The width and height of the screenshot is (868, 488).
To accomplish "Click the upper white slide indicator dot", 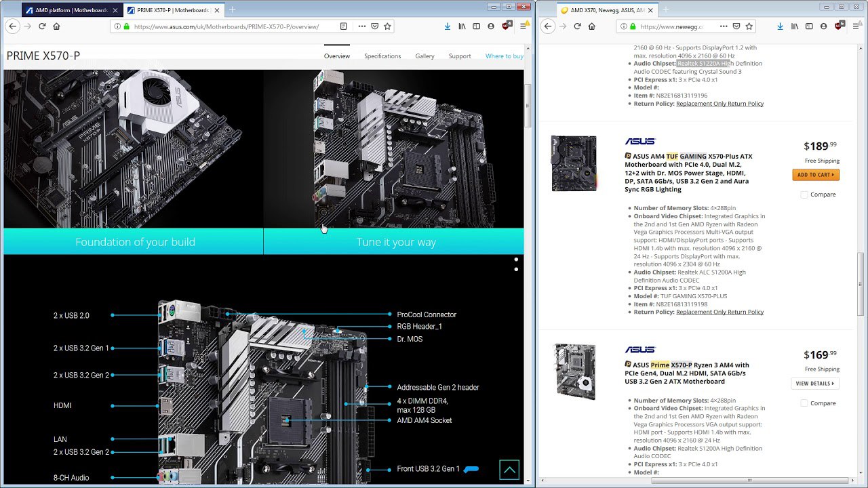I will pyautogui.click(x=516, y=259).
